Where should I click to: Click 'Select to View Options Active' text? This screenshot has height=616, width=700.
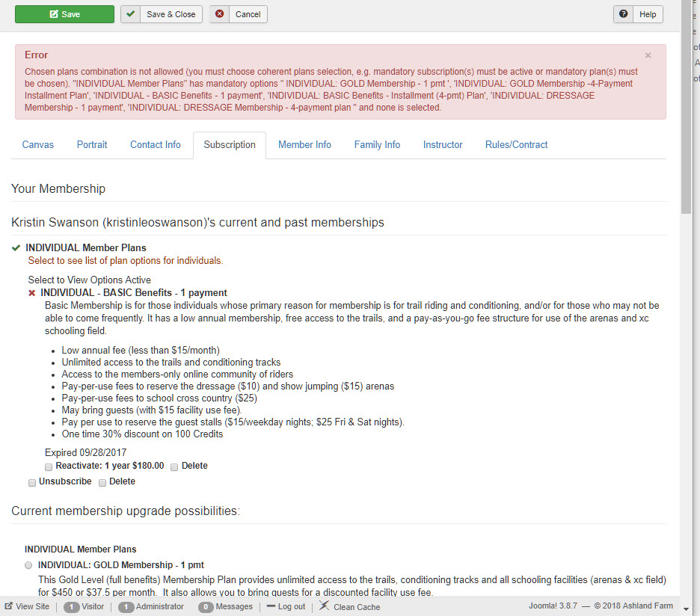click(89, 280)
